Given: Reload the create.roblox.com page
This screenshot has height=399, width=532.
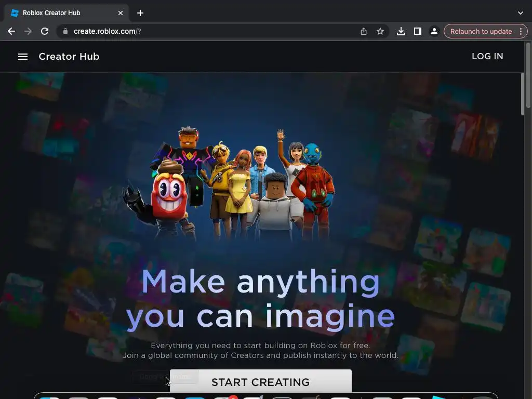Looking at the screenshot, I should pyautogui.click(x=45, y=31).
